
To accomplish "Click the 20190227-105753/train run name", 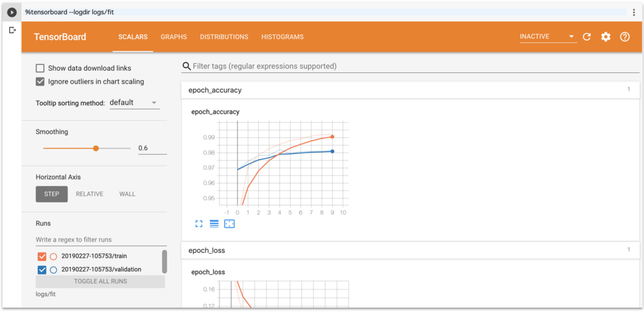I will [94, 256].
